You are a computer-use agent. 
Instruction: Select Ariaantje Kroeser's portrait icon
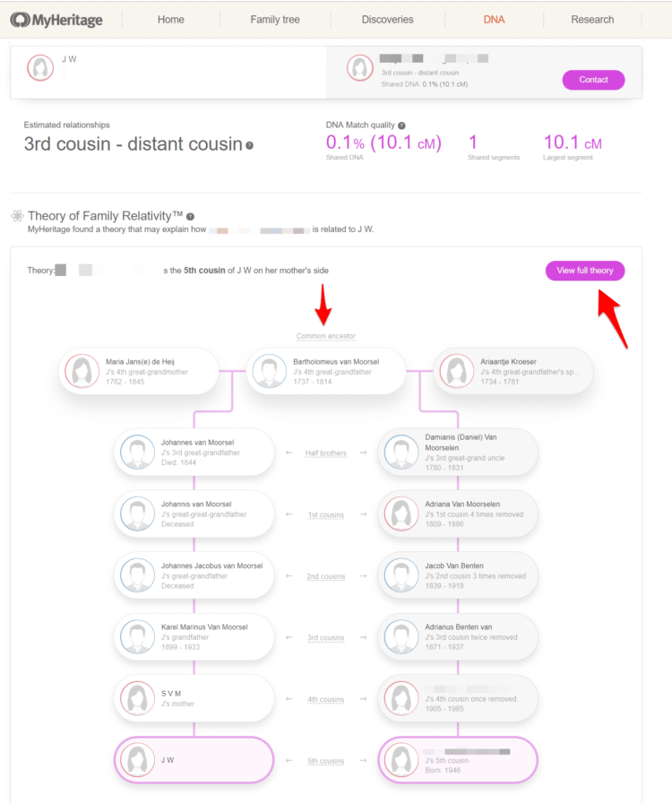457,371
